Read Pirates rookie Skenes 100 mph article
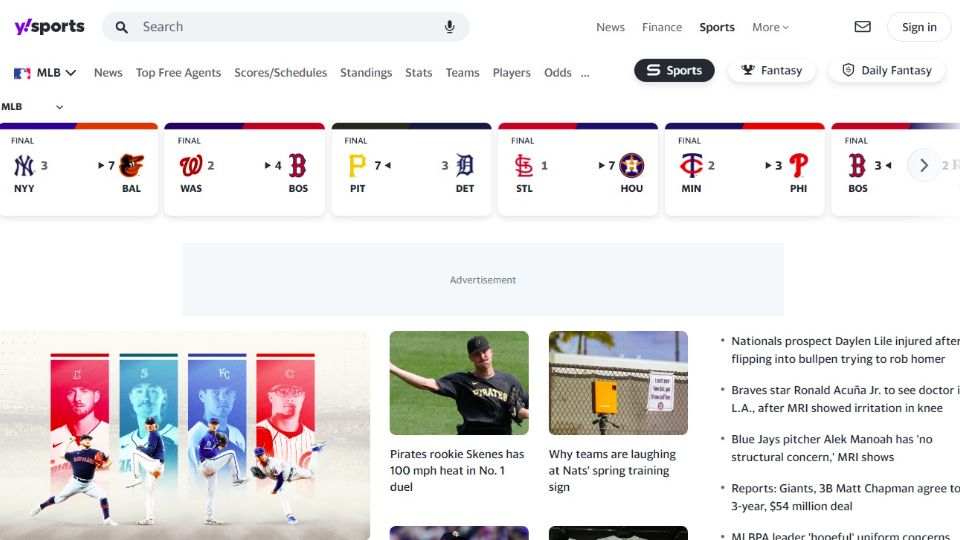 [x=457, y=470]
